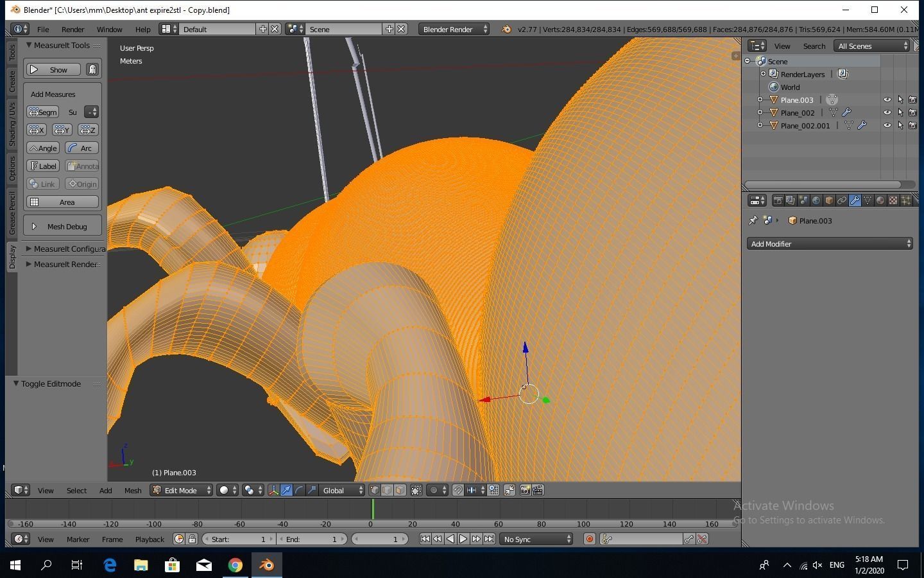
Task: Open the Scene properties tab
Action: click(803, 201)
